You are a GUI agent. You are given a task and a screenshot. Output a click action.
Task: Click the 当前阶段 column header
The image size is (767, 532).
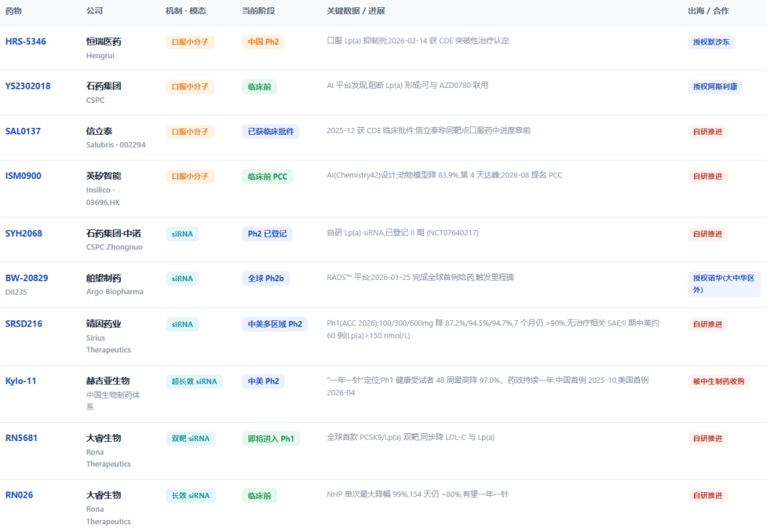[x=259, y=11]
